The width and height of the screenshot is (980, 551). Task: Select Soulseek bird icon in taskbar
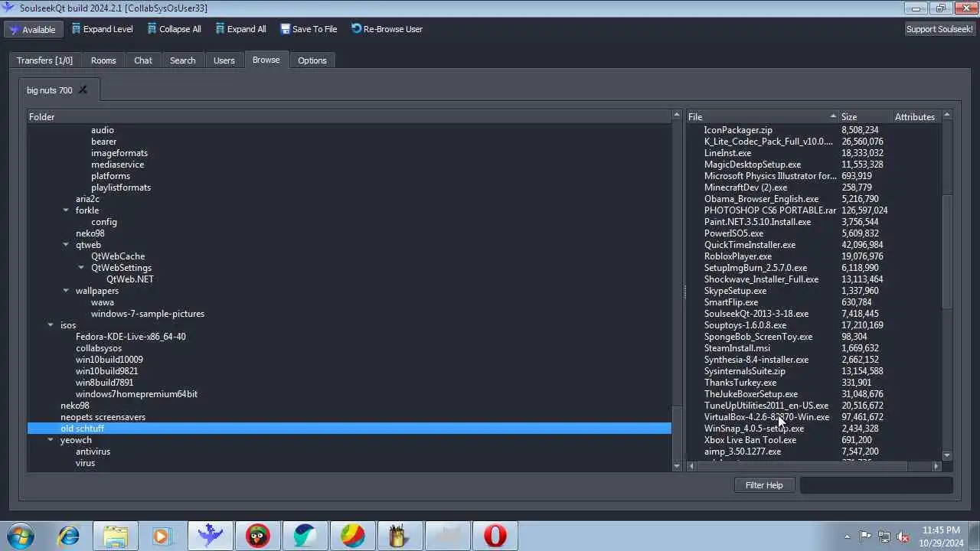(211, 536)
